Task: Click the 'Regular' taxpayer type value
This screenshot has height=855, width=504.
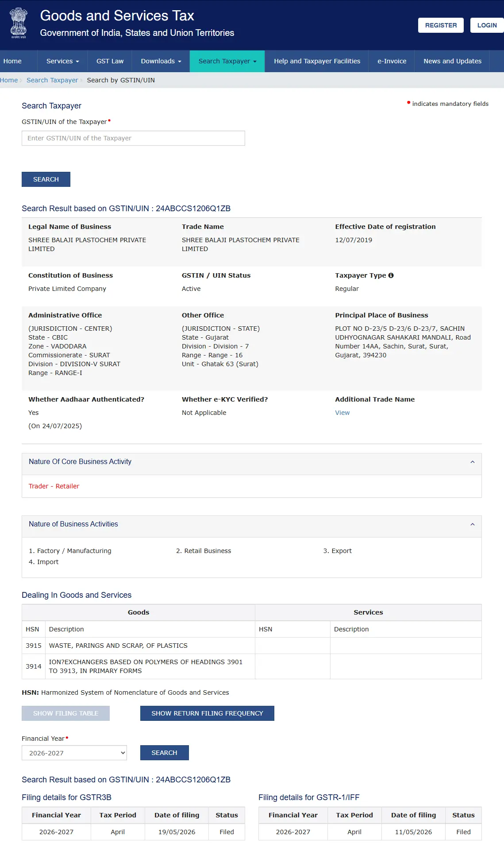Action: (347, 289)
